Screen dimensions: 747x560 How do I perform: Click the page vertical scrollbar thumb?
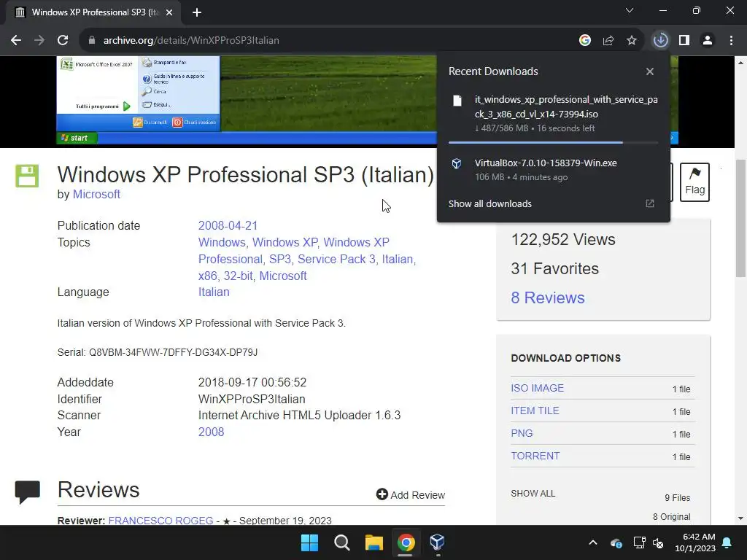tap(740, 218)
